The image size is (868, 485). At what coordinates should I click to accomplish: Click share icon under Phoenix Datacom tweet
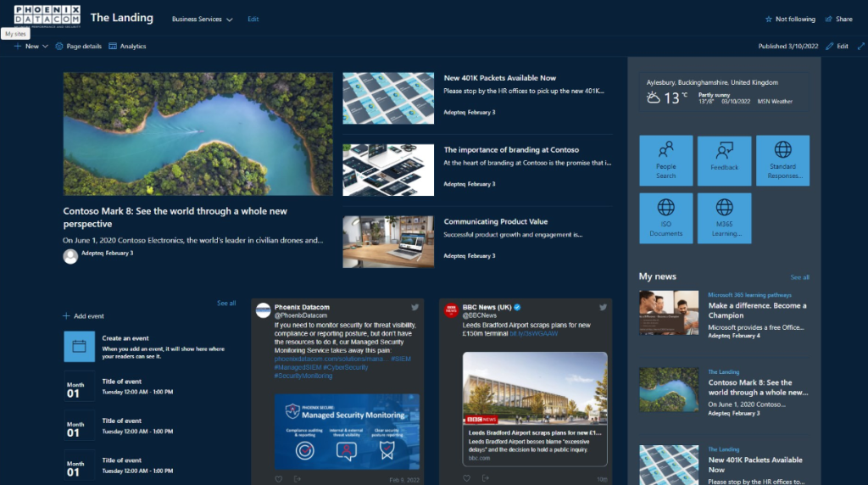click(298, 479)
